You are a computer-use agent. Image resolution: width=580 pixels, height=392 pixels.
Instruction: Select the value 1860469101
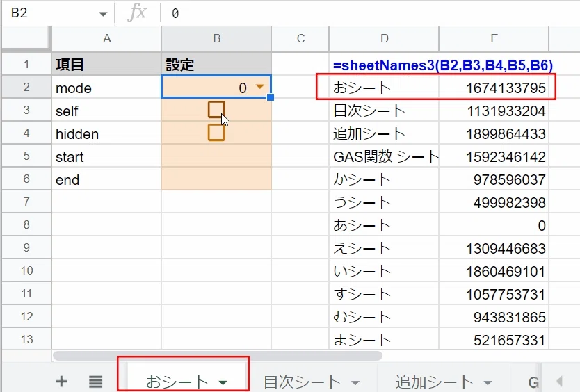[494, 270]
